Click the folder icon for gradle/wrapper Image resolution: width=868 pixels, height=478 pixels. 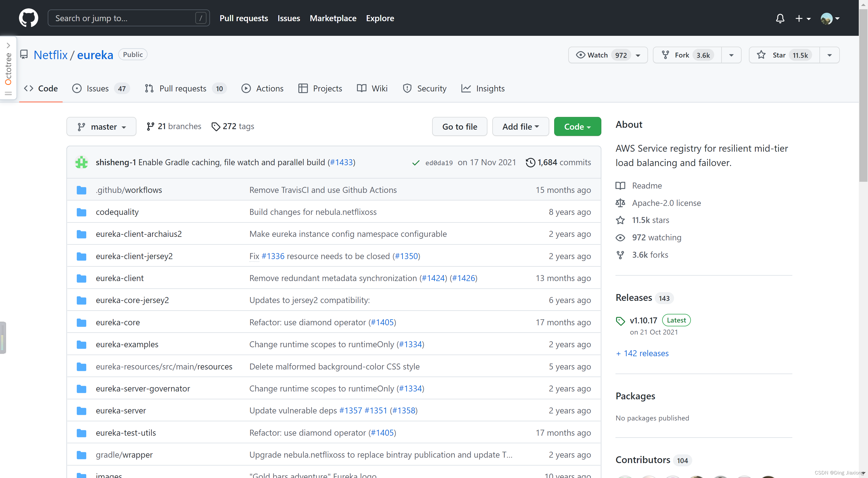[x=81, y=455]
